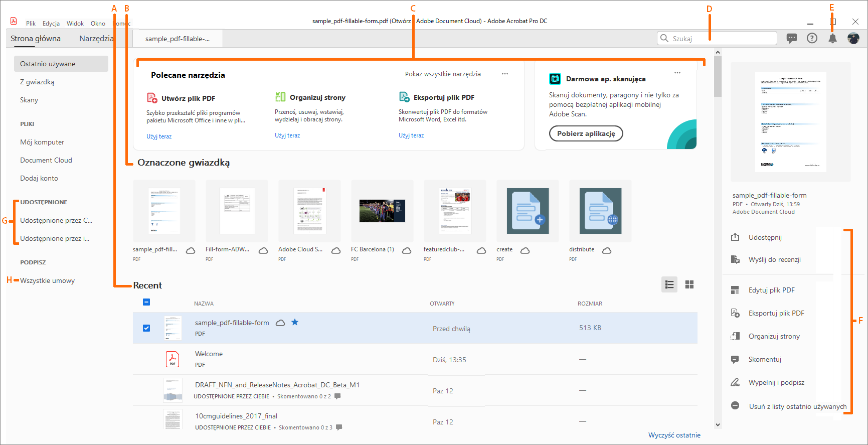This screenshot has width=868, height=445.
Task: Click Pokaż wszystkie narzędzia link
Action: (x=443, y=74)
